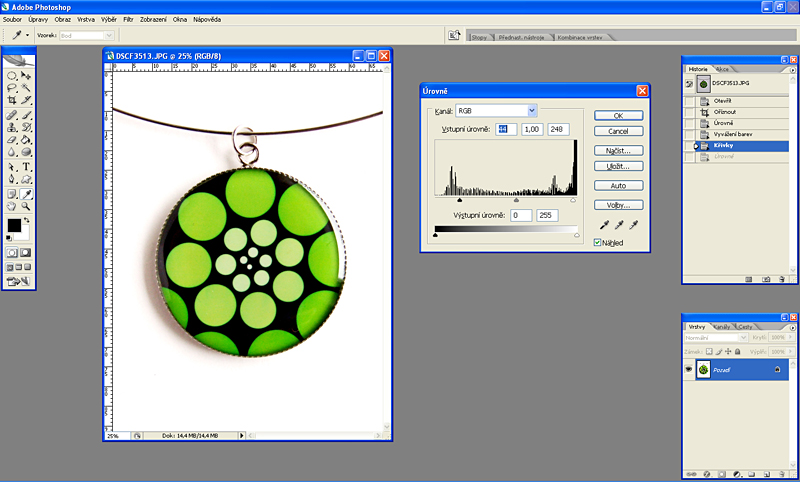Hide the Pozadí layer via eye icon
This screenshot has height=482, width=800.
[689, 370]
